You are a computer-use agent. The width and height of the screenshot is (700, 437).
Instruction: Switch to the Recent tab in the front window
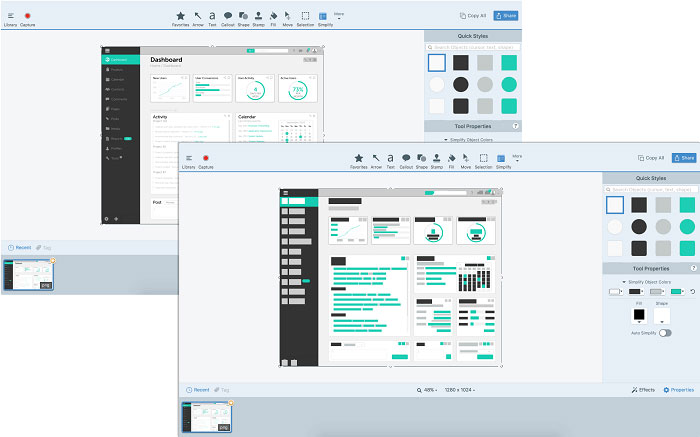tap(198, 389)
